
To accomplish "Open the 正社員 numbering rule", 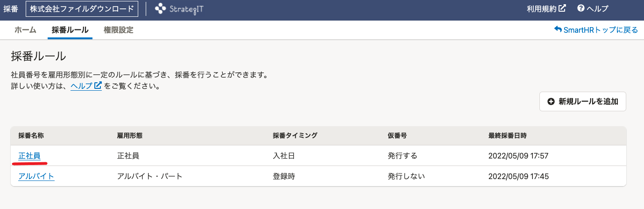I will tap(29, 156).
